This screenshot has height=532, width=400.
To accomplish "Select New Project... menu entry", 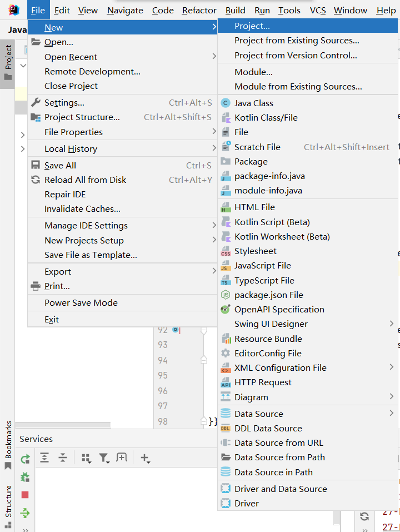I will pyautogui.click(x=307, y=26).
